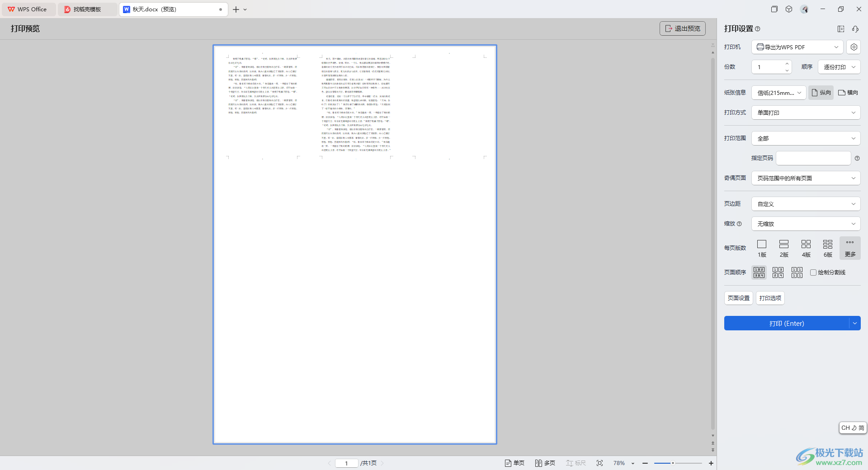Click the user avatar icon

(x=804, y=9)
